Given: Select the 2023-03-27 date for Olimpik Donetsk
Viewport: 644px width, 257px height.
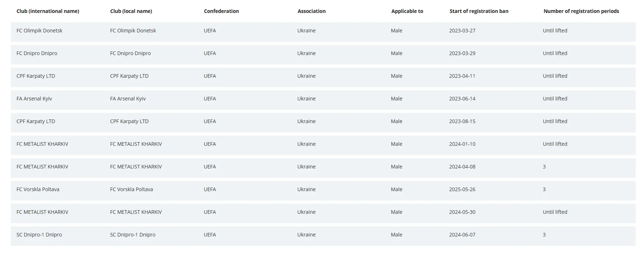Looking at the screenshot, I should click(462, 31).
